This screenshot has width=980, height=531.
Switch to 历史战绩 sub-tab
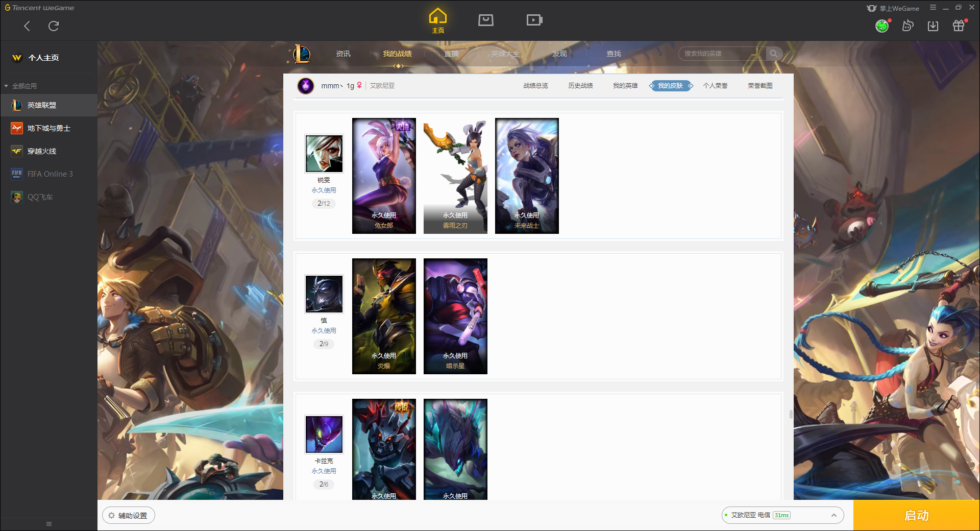point(580,86)
